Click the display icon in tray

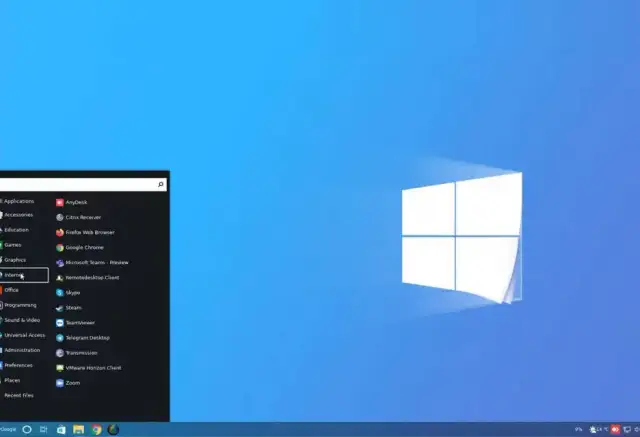point(627,429)
